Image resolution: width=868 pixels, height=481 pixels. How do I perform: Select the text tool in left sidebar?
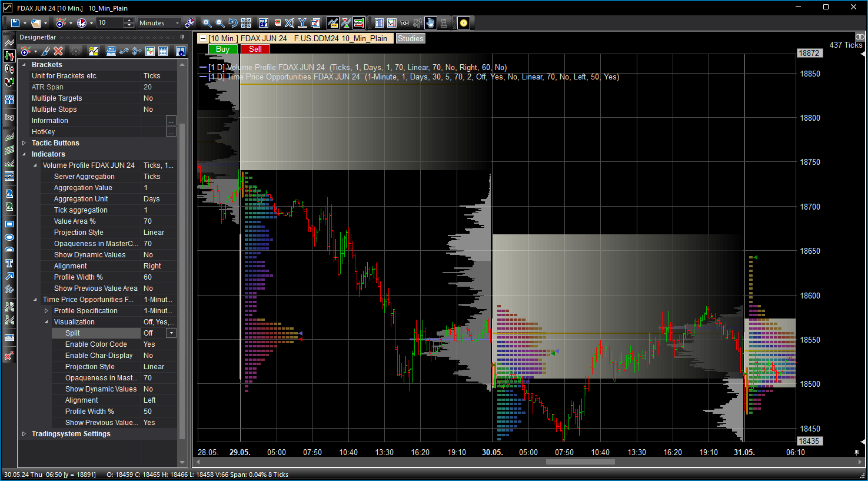click(9, 263)
